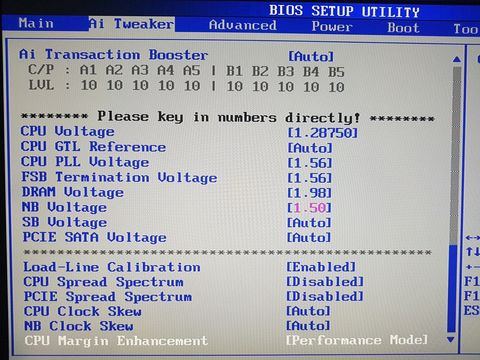Edit DRAM Voltage value 1.98
The width and height of the screenshot is (480, 360).
tap(310, 193)
